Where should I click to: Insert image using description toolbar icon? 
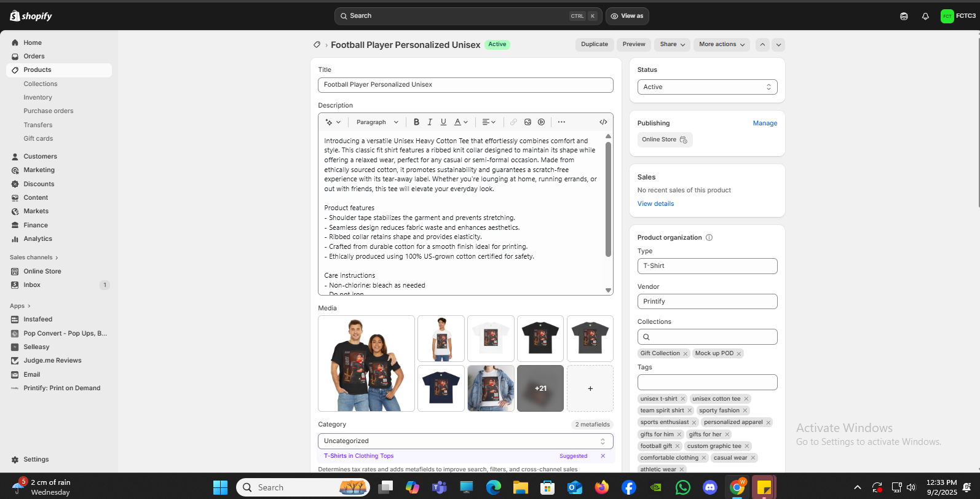(528, 122)
